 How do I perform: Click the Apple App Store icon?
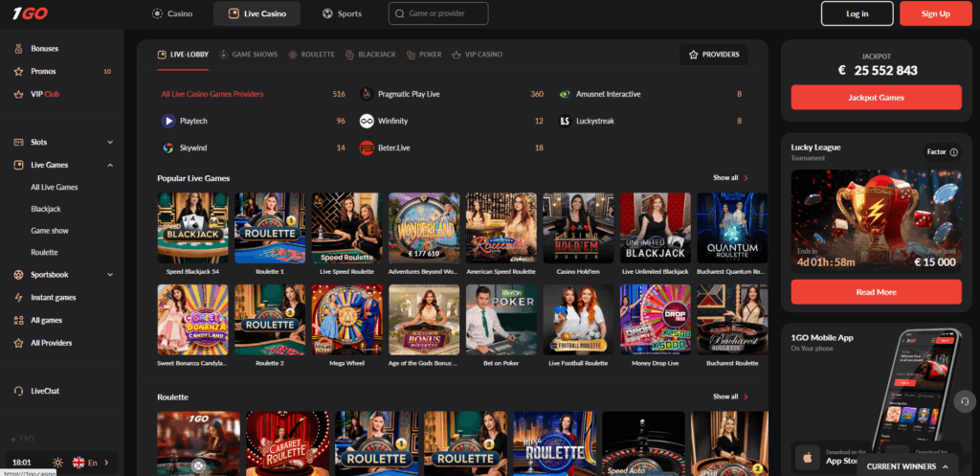(808, 459)
